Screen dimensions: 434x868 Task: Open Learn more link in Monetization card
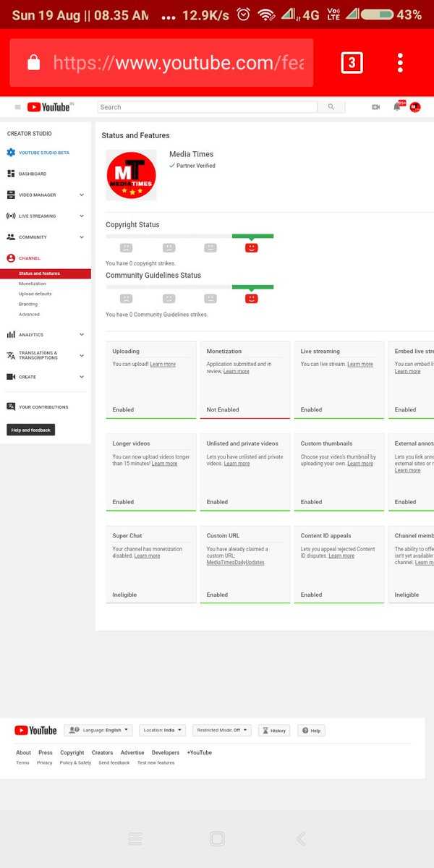237,371
